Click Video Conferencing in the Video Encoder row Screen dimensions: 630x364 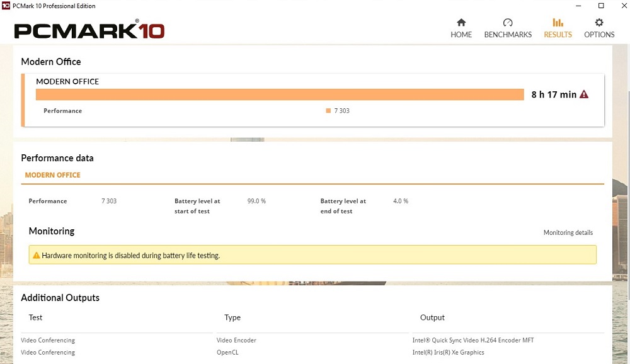[x=48, y=340]
